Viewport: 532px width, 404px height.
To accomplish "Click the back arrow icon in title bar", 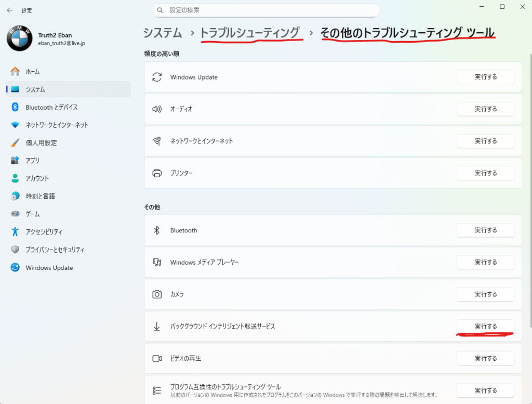I will 10,10.
